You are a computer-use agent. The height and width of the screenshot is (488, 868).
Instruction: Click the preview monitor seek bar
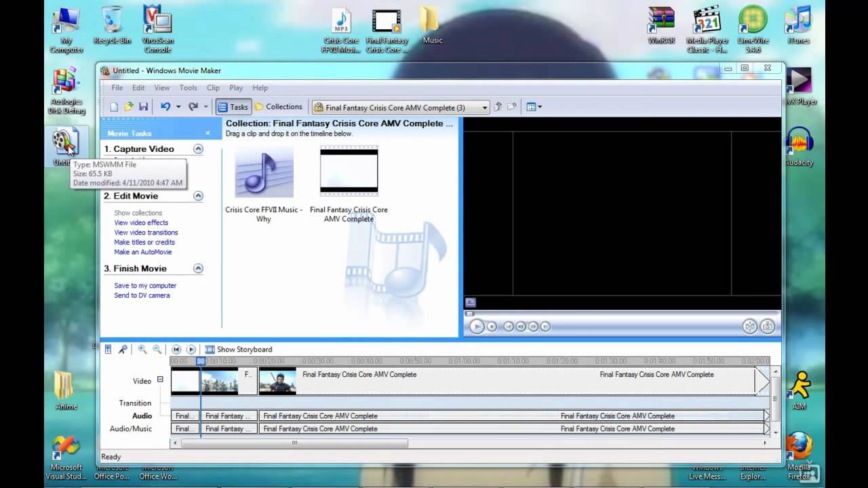[622, 314]
